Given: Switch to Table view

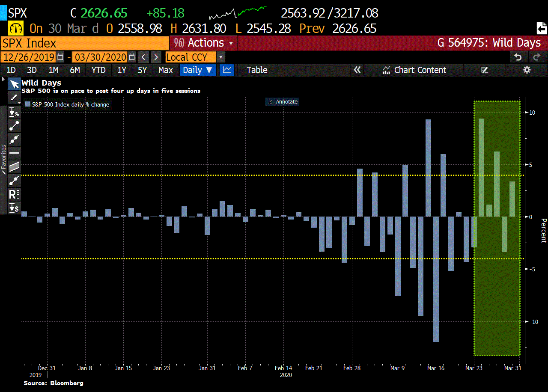Looking at the screenshot, I should [257, 70].
